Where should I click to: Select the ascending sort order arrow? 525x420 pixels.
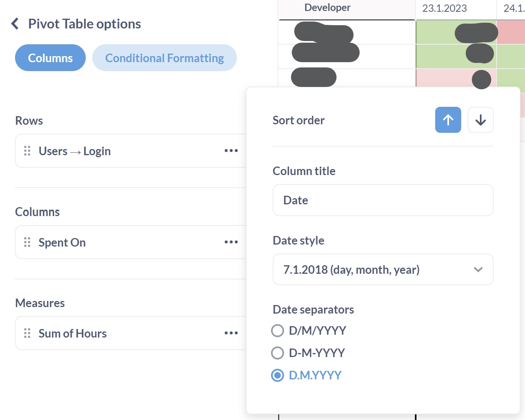pos(448,120)
